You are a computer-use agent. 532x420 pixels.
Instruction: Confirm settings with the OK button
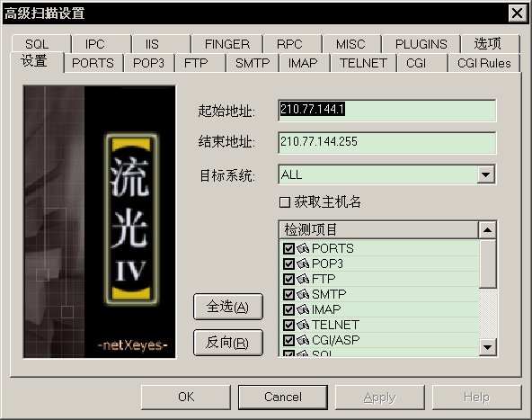[186, 397]
